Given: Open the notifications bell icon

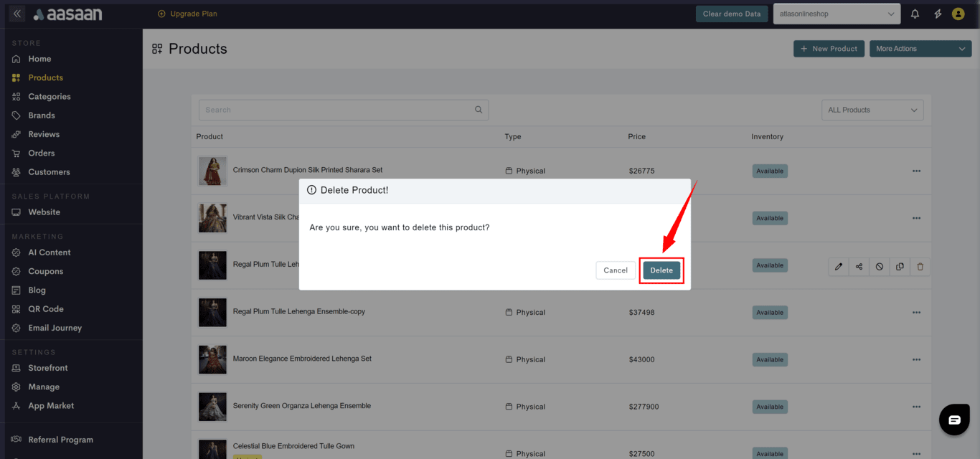Looking at the screenshot, I should click(915, 14).
